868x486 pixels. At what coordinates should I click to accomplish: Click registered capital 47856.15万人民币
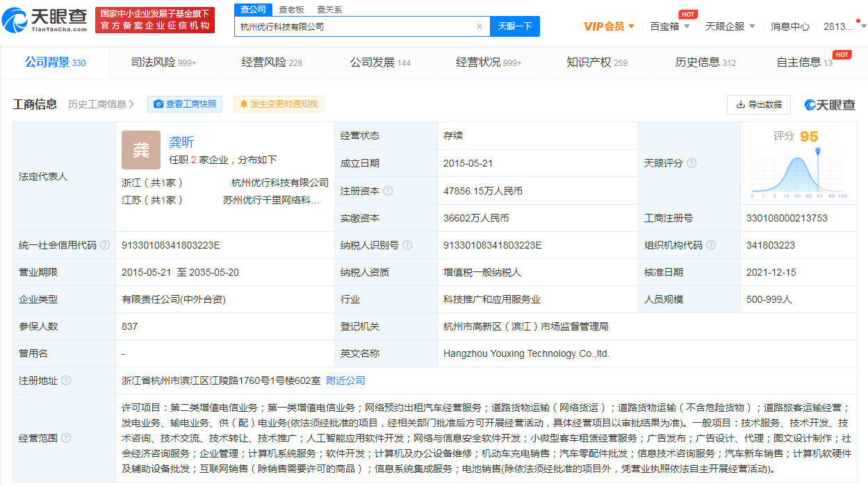point(483,191)
